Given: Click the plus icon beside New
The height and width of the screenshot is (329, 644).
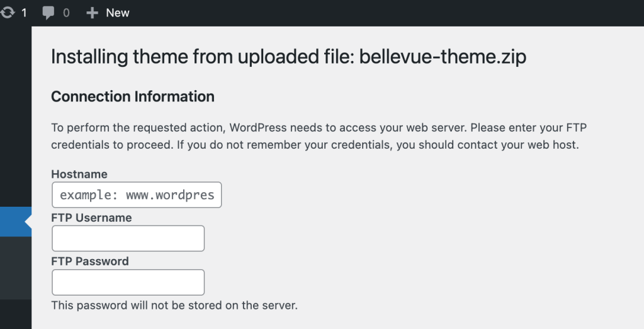Looking at the screenshot, I should point(93,13).
